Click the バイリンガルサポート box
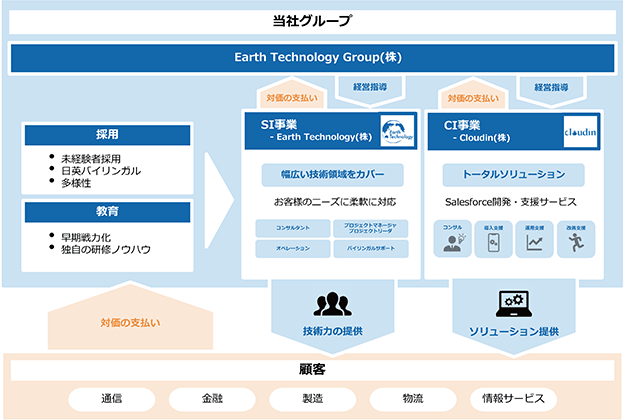Screen dimensions: 624x420 (x=370, y=248)
